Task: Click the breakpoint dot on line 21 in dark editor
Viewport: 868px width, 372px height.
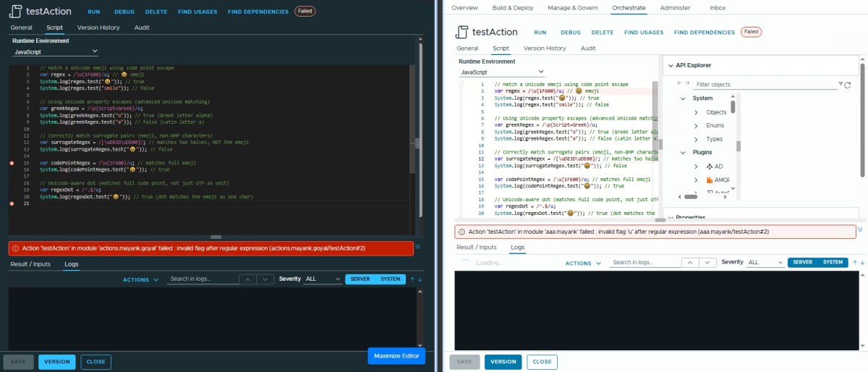Action: [12, 204]
